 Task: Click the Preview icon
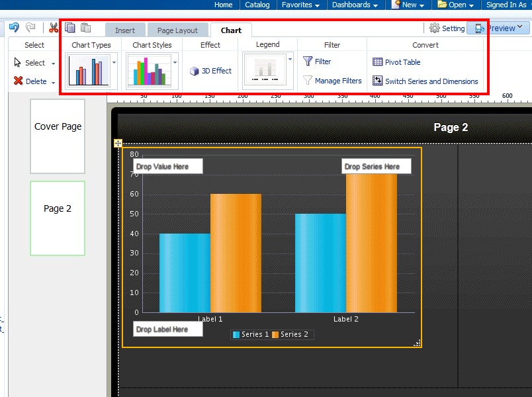(x=480, y=28)
